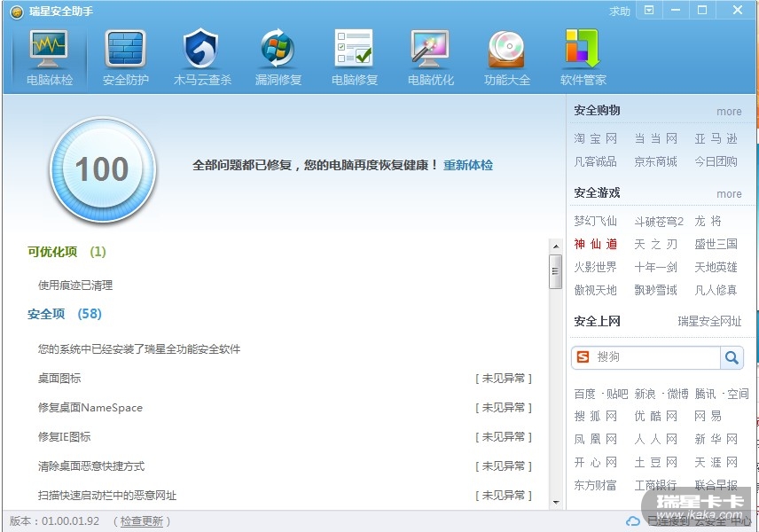The image size is (759, 532).
Task: Open the 功能大全 disc toolbox icon
Action: click(x=507, y=57)
